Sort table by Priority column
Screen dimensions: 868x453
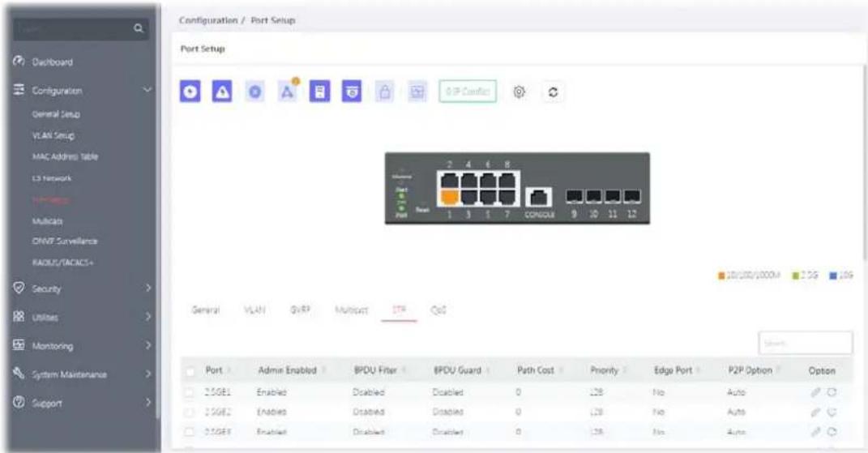pyautogui.click(x=608, y=370)
